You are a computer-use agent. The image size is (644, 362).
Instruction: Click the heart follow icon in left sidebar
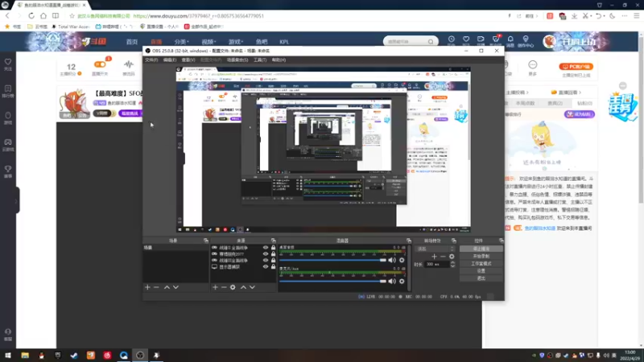pyautogui.click(x=8, y=63)
